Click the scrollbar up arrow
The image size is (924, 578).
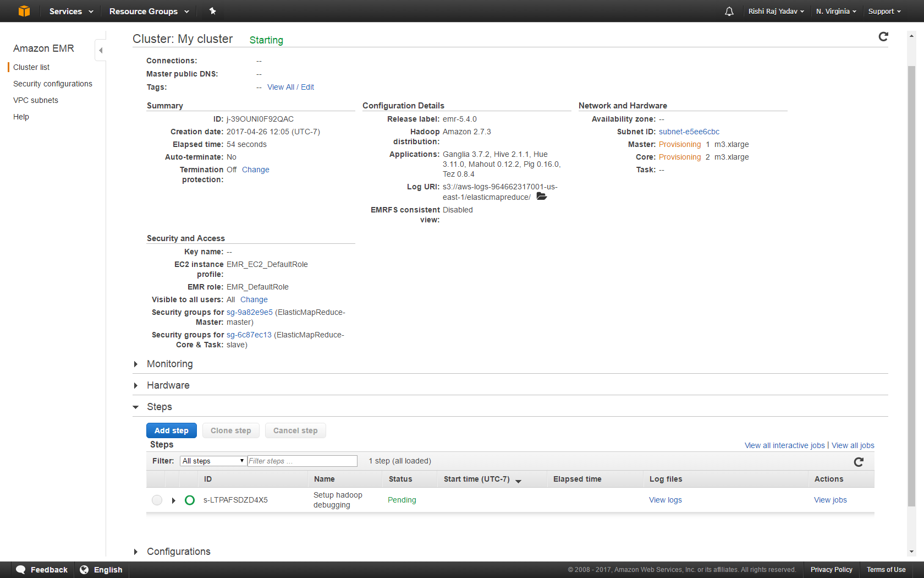click(911, 36)
